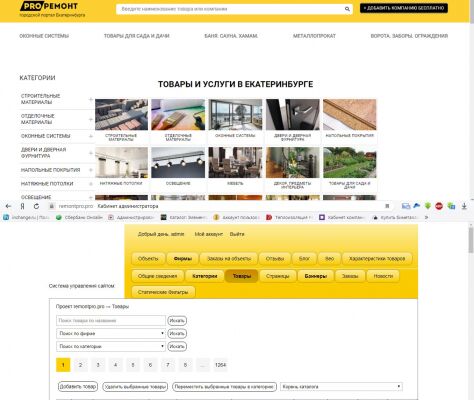Switch to the Фирмы admin tab

[183, 259]
